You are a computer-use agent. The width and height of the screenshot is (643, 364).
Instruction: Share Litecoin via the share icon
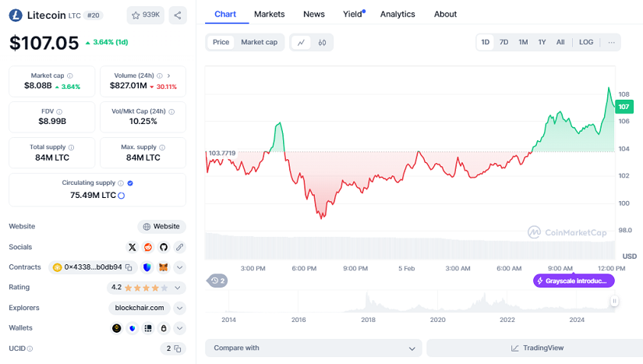177,15
